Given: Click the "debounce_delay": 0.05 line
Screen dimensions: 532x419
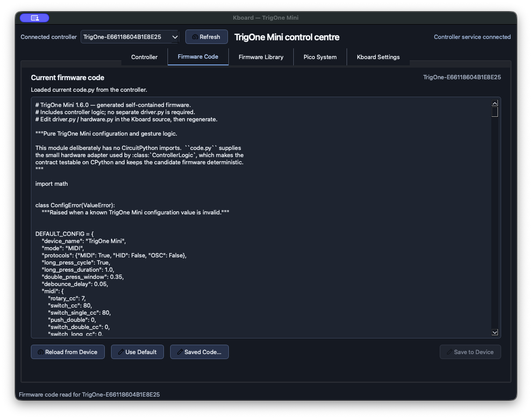Looking at the screenshot, I should 75,284.
